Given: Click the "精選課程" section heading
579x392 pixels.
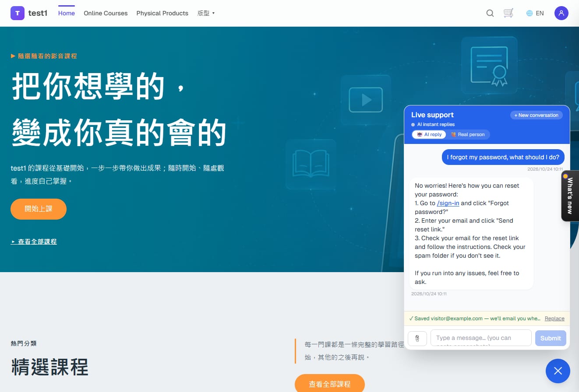Looking at the screenshot, I should point(49,367).
